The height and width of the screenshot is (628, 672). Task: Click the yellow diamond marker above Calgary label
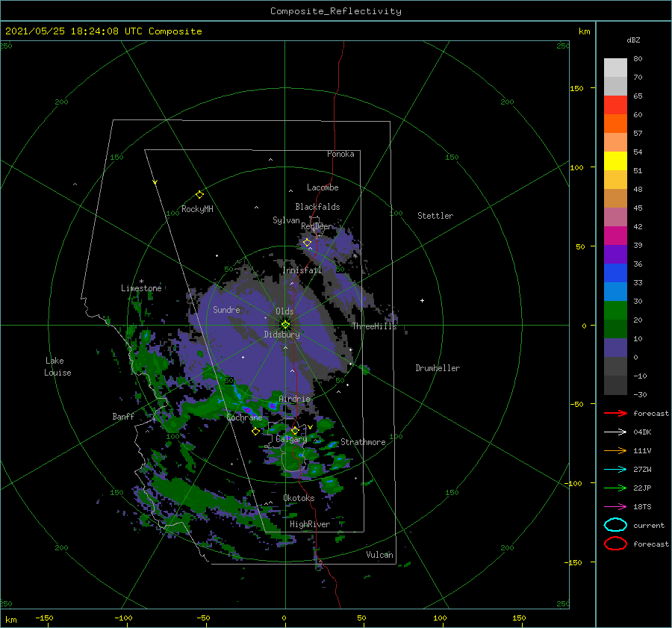(295, 430)
